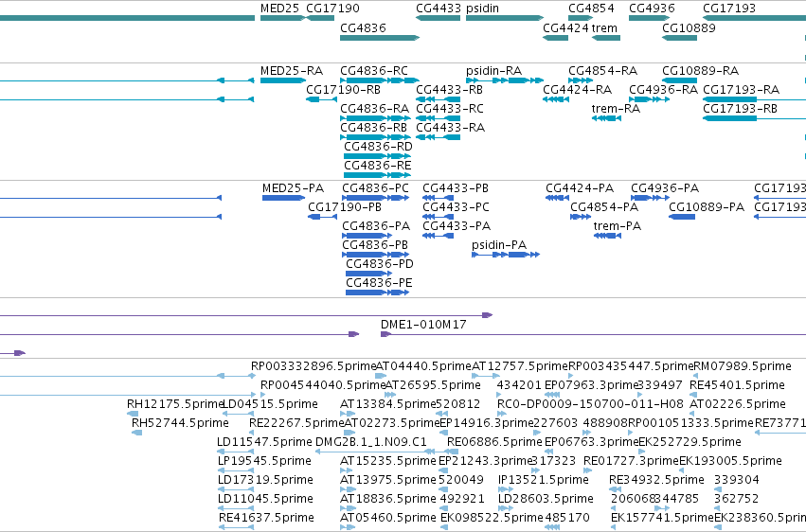Click the trem gene label
806x532 pixels.
(x=604, y=27)
